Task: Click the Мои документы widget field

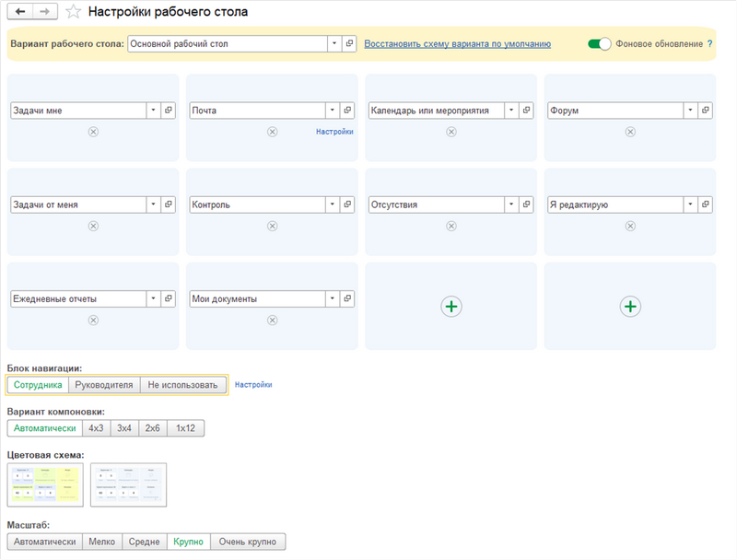Action: [256, 299]
